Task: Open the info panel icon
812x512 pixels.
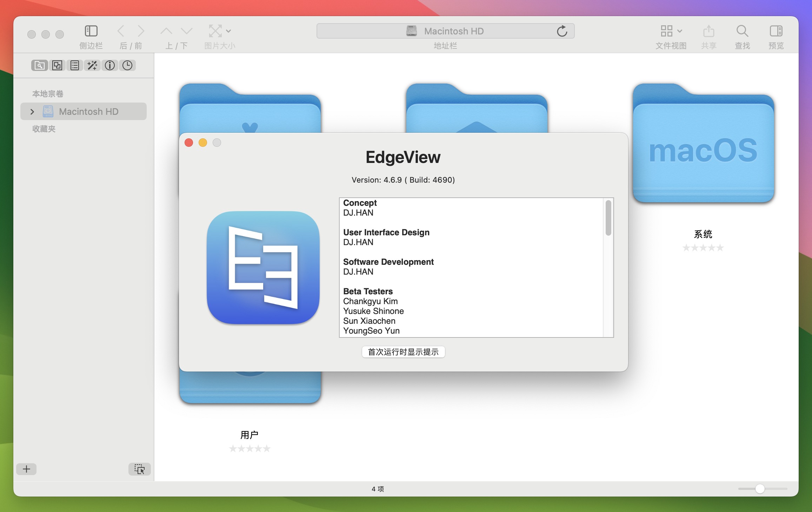Action: tap(110, 65)
